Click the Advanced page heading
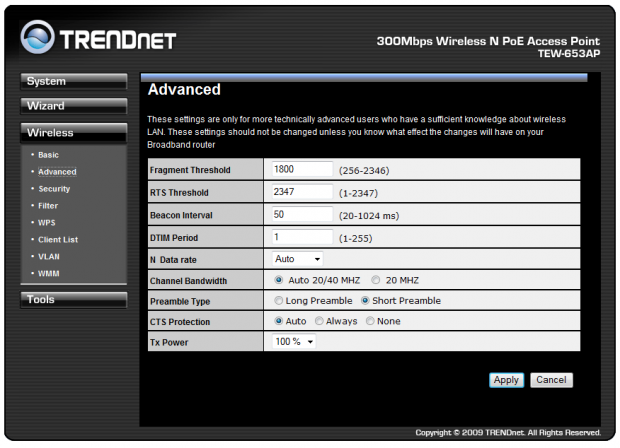 184,90
